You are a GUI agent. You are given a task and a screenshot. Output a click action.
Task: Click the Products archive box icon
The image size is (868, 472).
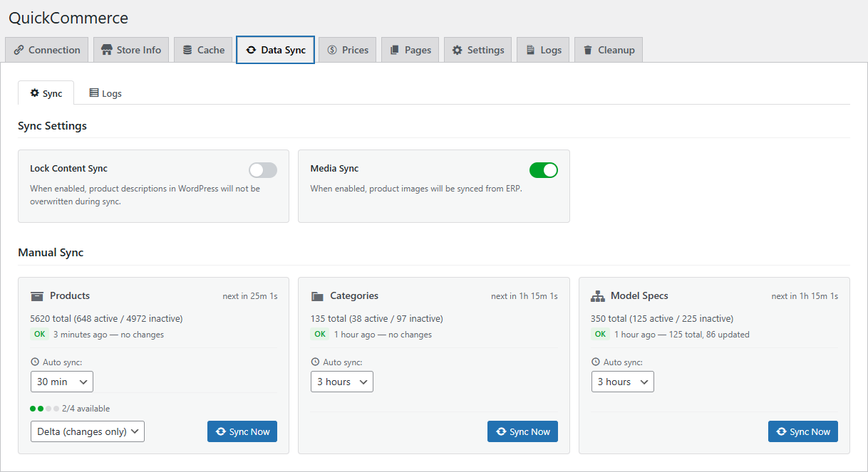(37, 296)
